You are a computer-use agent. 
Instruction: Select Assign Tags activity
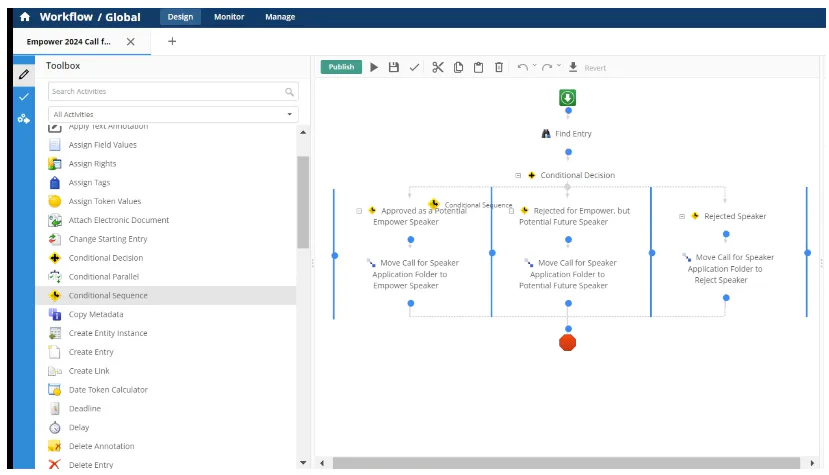click(x=165, y=182)
